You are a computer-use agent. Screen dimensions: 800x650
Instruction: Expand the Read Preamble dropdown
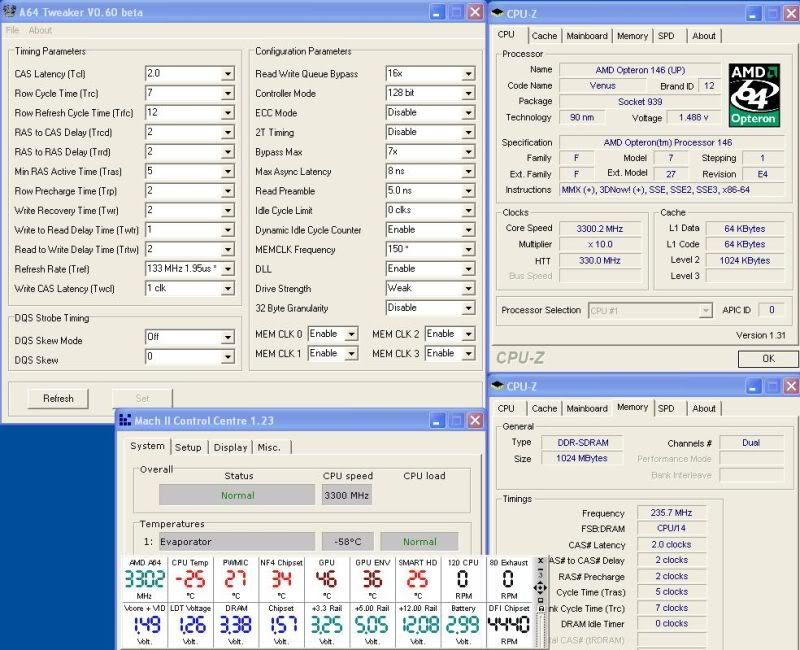(x=468, y=191)
